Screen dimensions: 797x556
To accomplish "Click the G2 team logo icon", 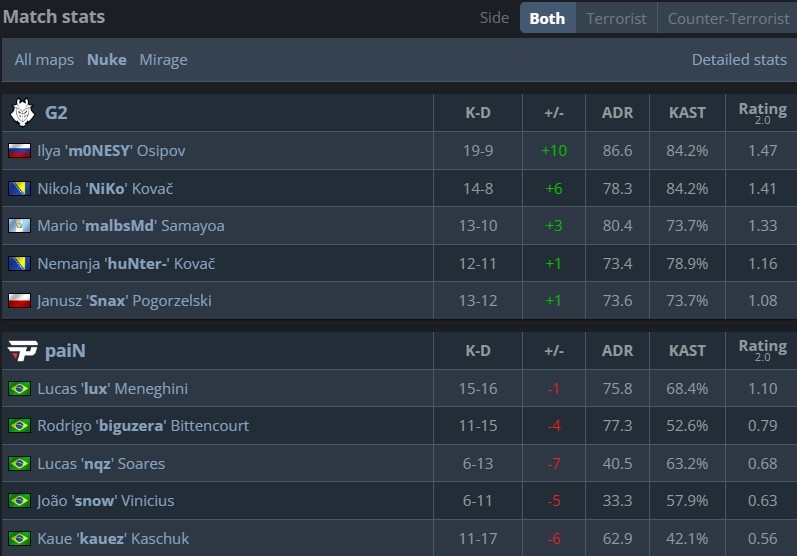I will point(21,113).
